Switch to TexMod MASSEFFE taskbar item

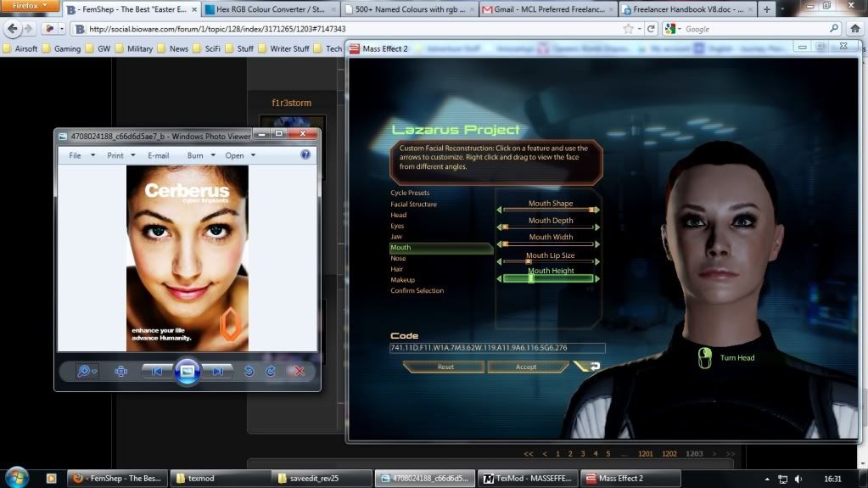528,478
